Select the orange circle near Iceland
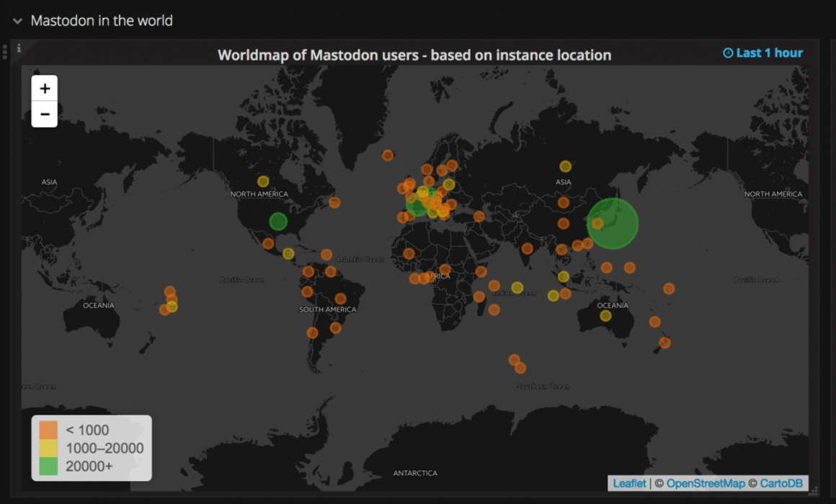Image resolution: width=836 pixels, height=504 pixels. pyautogui.click(x=388, y=156)
